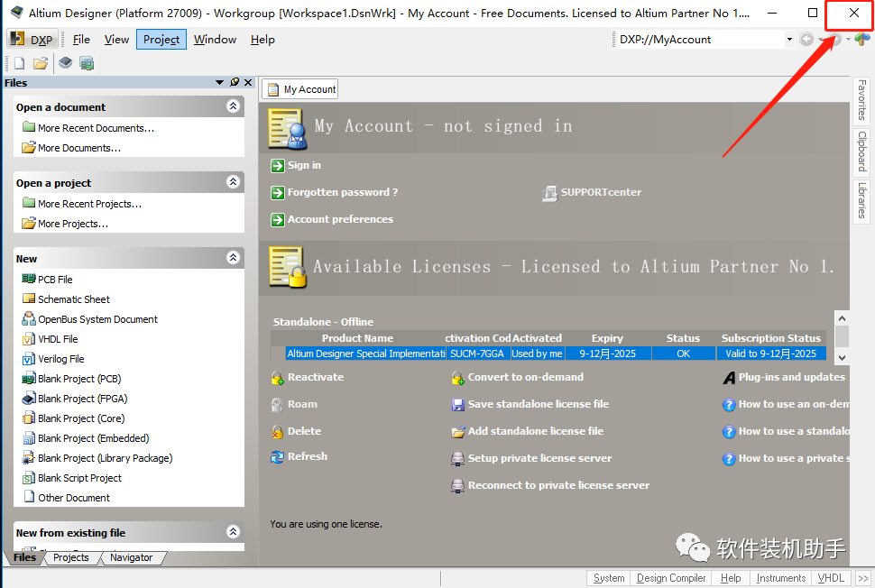Create a new VHDL File
Screen dimensions: 875x588
(x=58, y=338)
